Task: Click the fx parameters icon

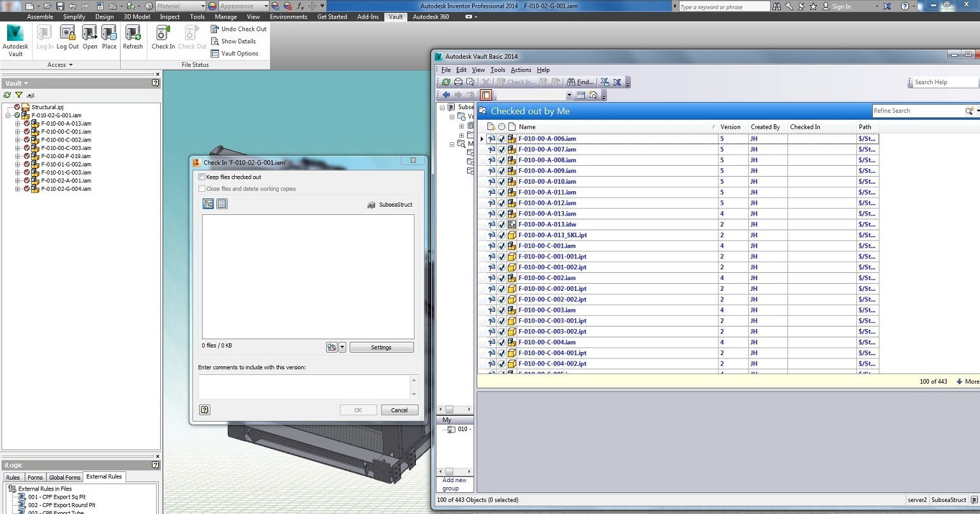Action: point(300,6)
